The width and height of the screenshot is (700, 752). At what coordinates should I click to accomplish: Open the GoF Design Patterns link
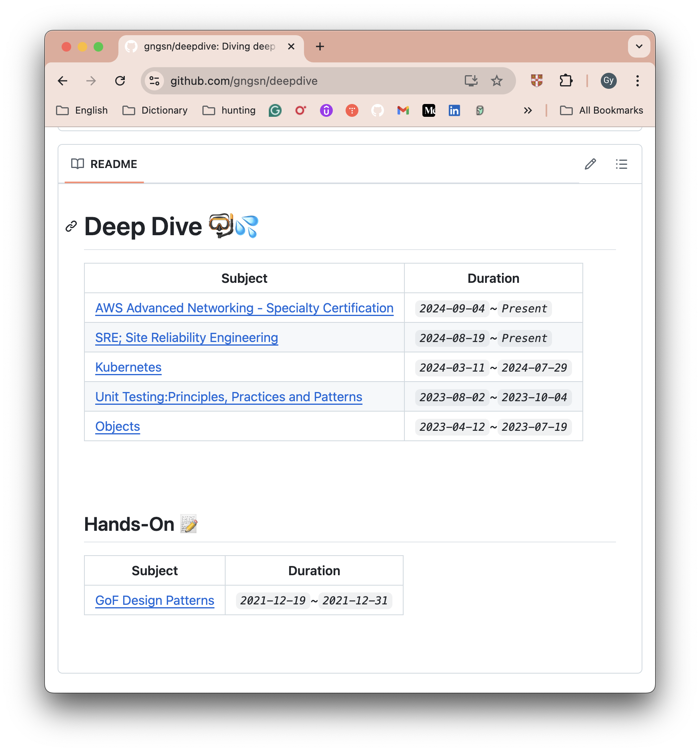click(155, 600)
